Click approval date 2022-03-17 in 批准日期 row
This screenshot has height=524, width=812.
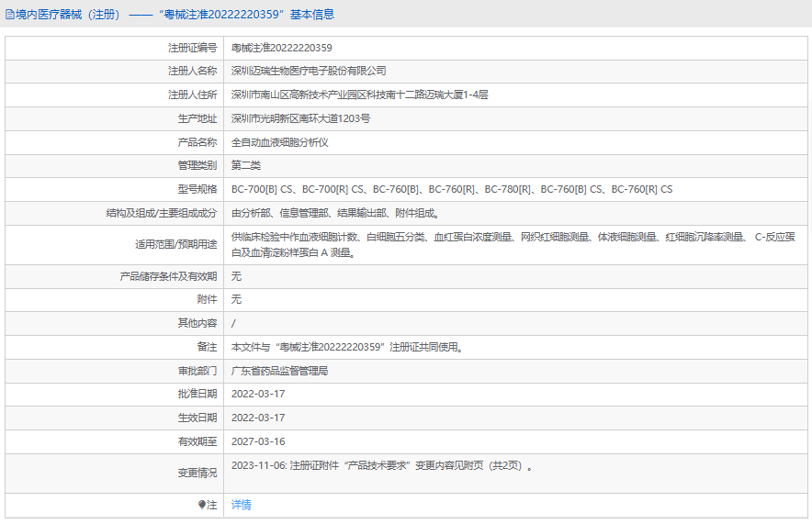258,394
